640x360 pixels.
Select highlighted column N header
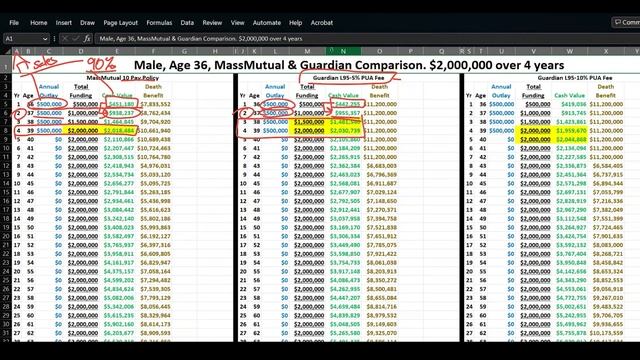point(343,51)
